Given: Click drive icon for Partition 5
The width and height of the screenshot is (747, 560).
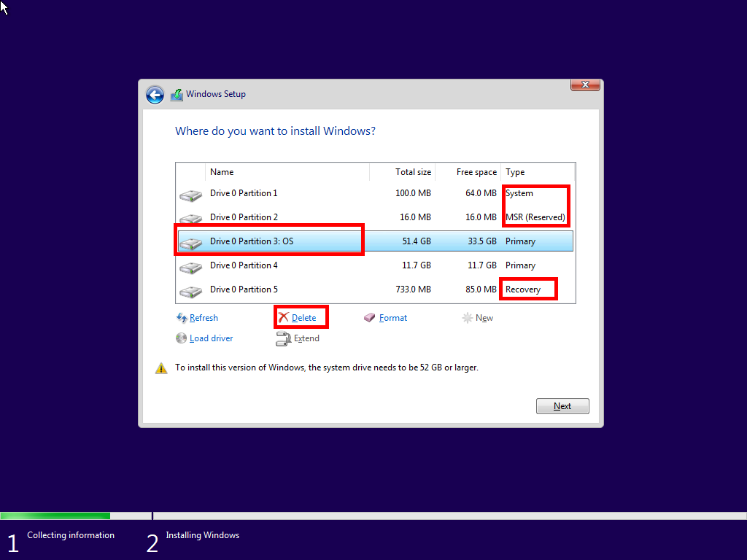Looking at the screenshot, I should tap(190, 292).
